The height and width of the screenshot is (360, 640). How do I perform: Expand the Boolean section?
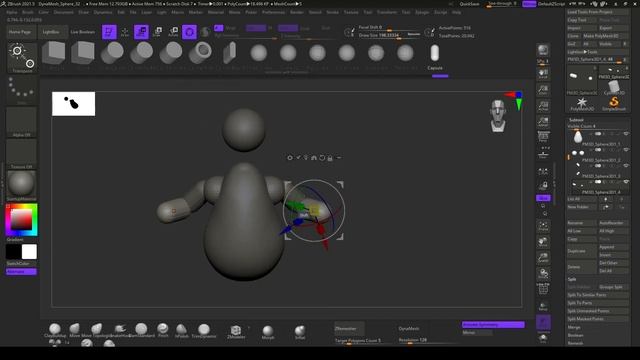(x=576, y=335)
